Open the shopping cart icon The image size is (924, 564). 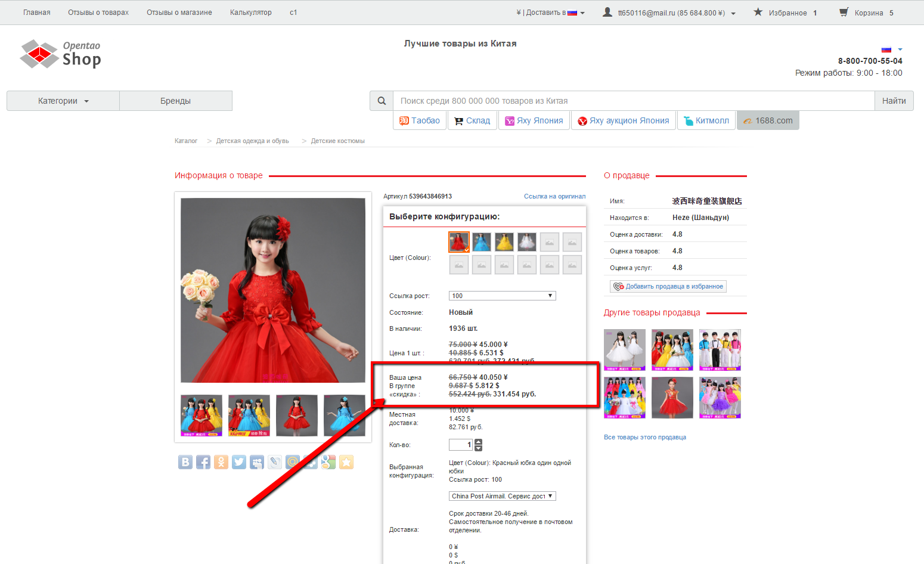(844, 12)
